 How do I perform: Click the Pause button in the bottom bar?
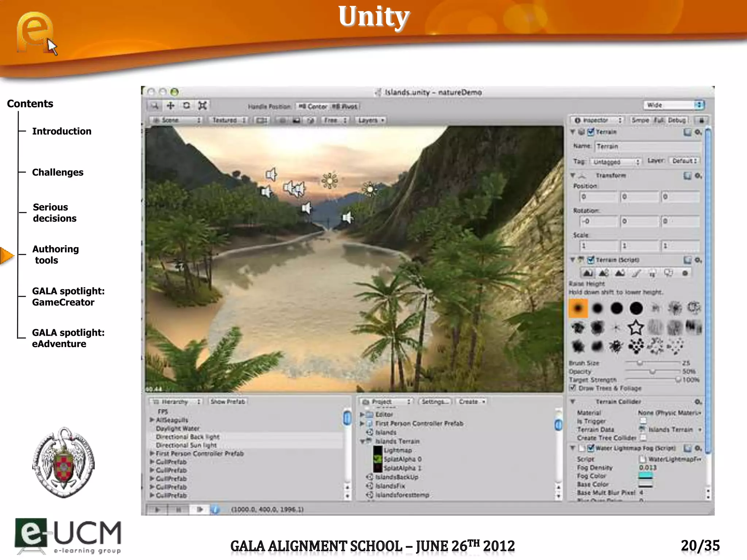(178, 509)
